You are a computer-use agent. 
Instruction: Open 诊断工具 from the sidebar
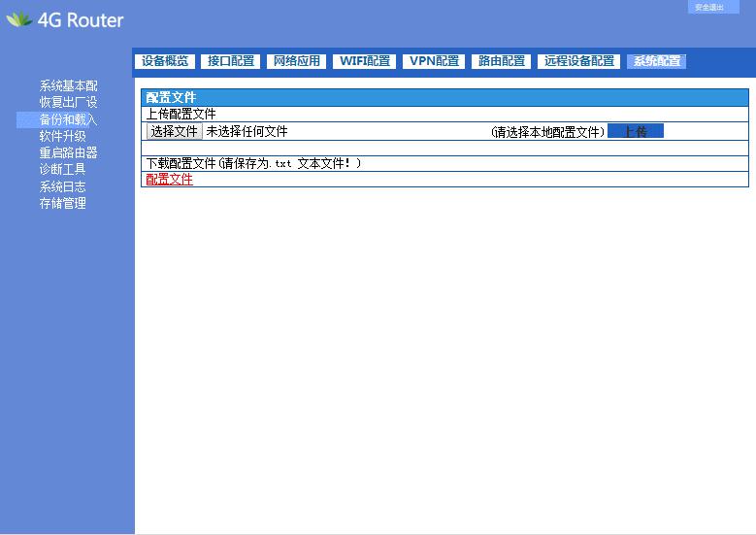tap(62, 170)
